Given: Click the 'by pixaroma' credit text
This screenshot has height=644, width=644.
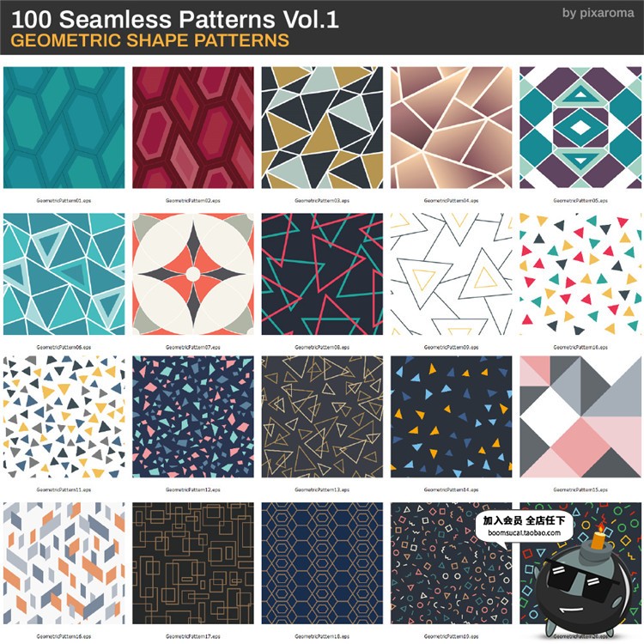Looking at the screenshot, I should click(x=598, y=13).
